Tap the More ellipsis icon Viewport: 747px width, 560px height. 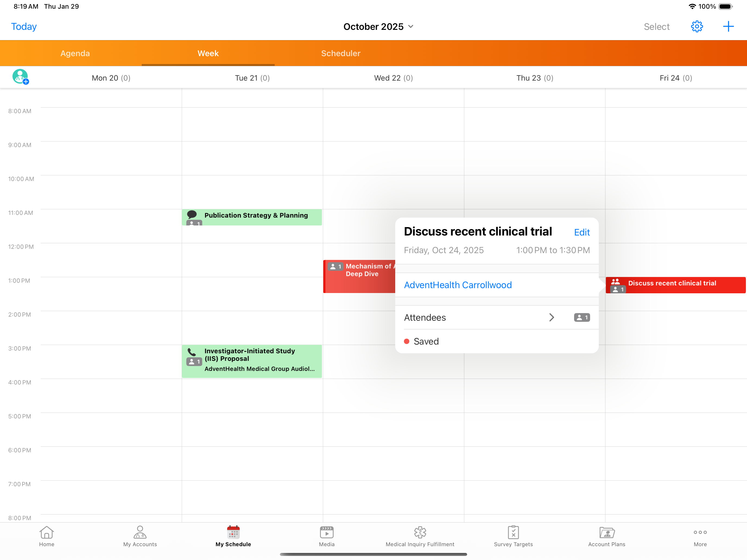(700, 532)
